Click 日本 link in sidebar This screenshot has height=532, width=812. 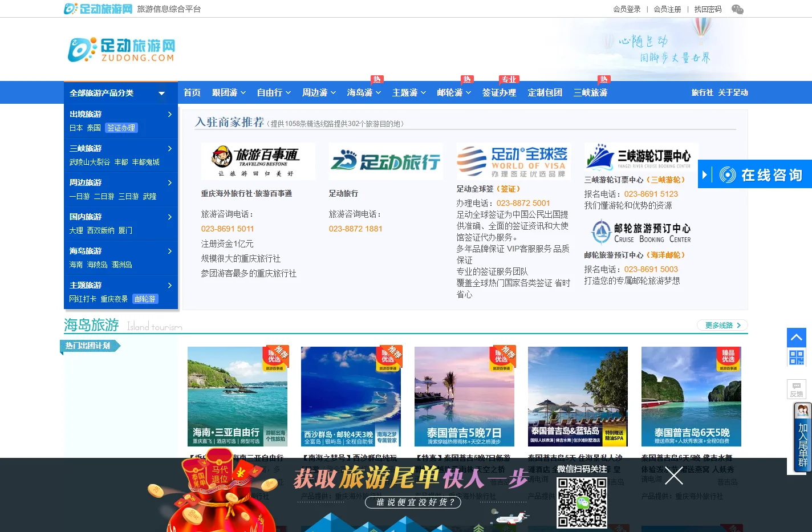76,128
